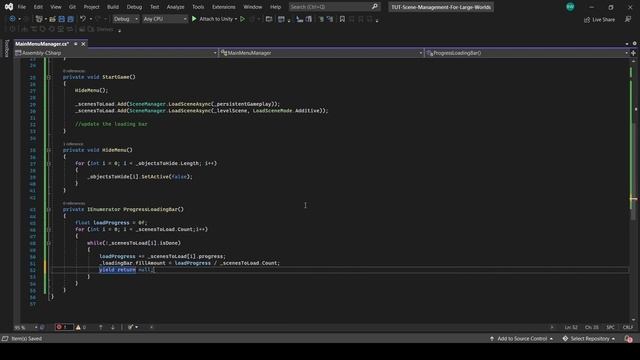This screenshot has height=360, width=640.
Task: Open the Debug menu
Action: coord(134,7)
